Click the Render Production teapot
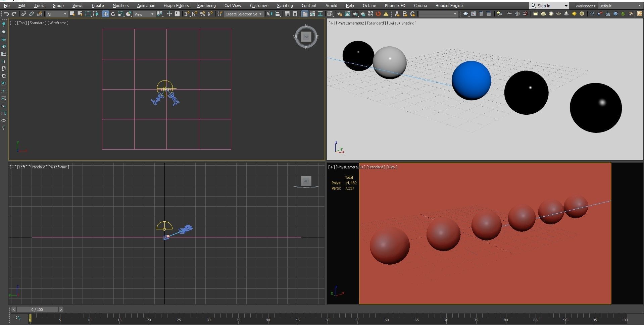The height and width of the screenshot is (325, 644). pos(355,14)
